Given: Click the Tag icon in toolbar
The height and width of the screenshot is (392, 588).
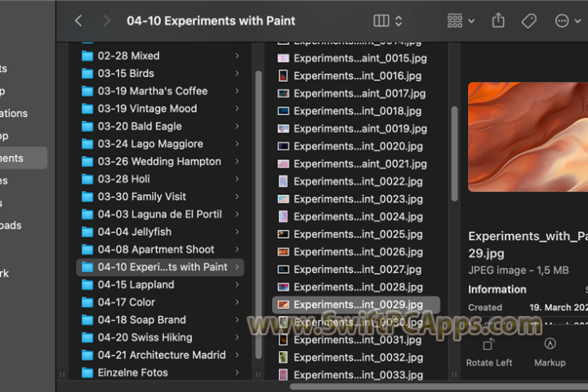Looking at the screenshot, I should [x=528, y=21].
